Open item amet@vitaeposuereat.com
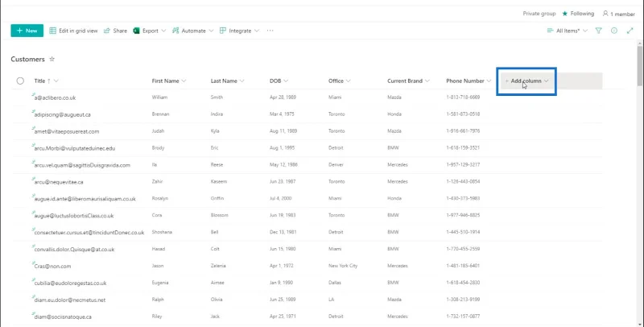This screenshot has height=327, width=644. point(67,131)
